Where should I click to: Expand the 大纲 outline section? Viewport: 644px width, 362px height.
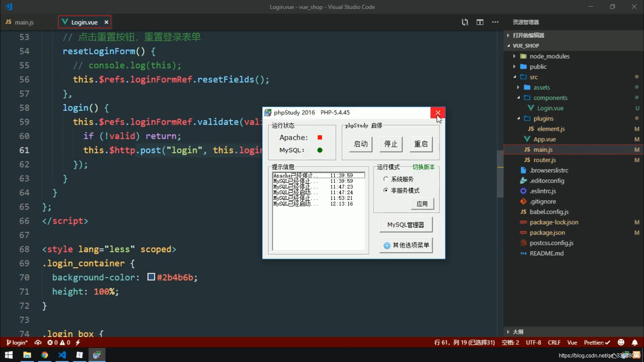[x=574, y=332]
